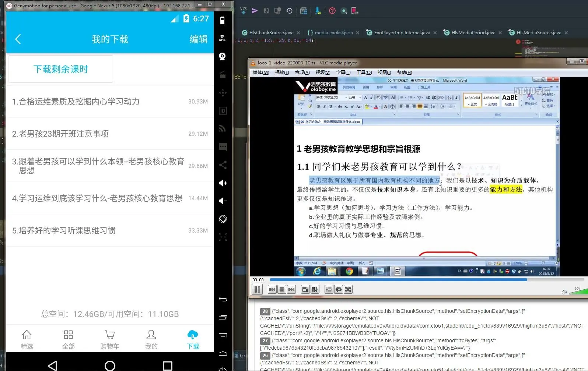The height and width of the screenshot is (371, 588).
Task: Tap the Android back navigation triangle
Action: pyautogui.click(x=53, y=365)
